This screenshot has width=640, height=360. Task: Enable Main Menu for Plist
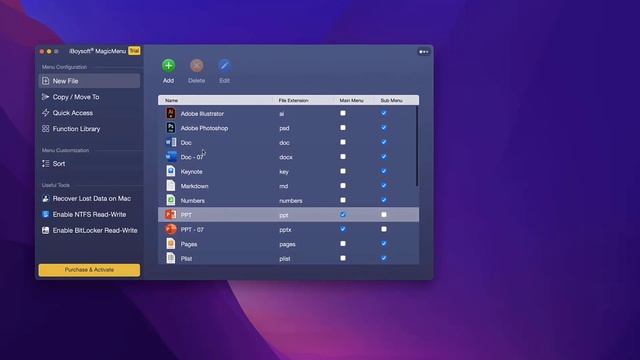[x=343, y=258]
